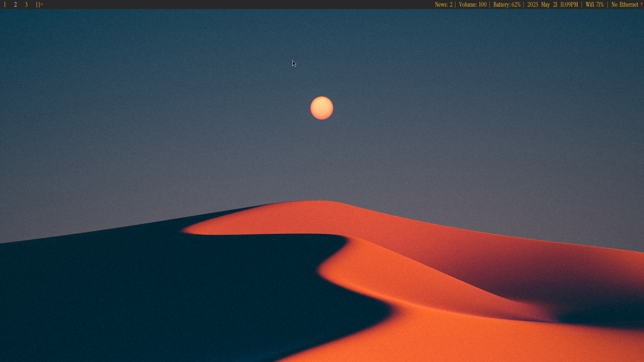Switch to workspace tag 3

point(26,5)
